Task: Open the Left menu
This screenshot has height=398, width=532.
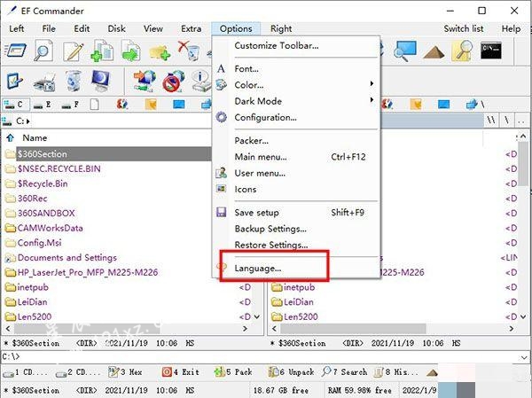Action: coord(16,29)
